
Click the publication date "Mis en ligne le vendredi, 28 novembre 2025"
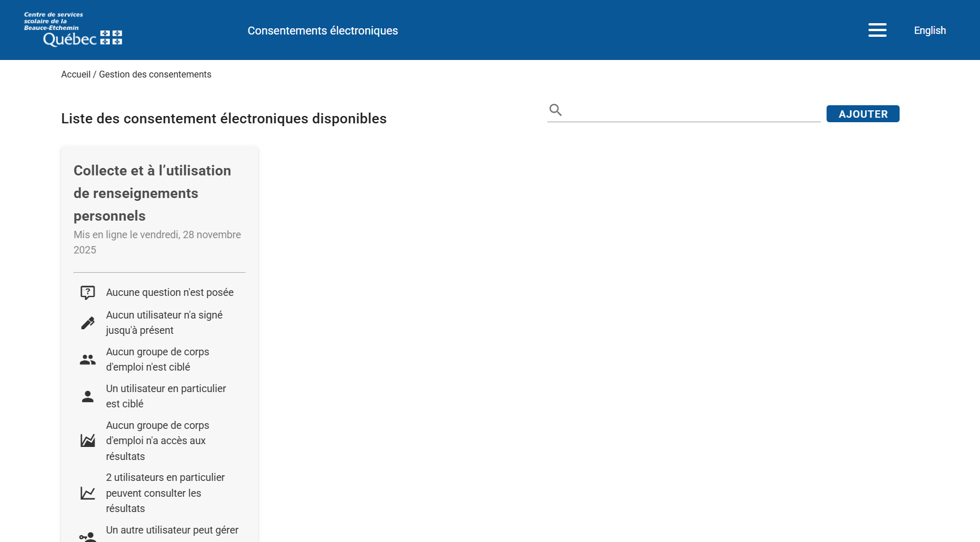(157, 242)
